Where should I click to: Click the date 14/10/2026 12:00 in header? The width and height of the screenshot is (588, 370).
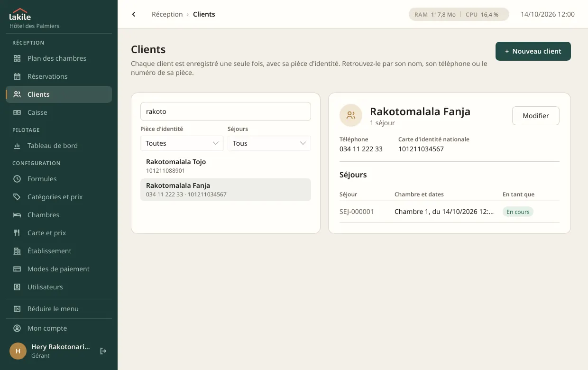pos(548,14)
